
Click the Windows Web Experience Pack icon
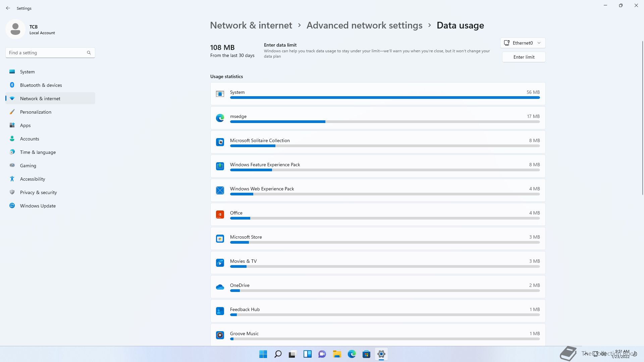(220, 190)
